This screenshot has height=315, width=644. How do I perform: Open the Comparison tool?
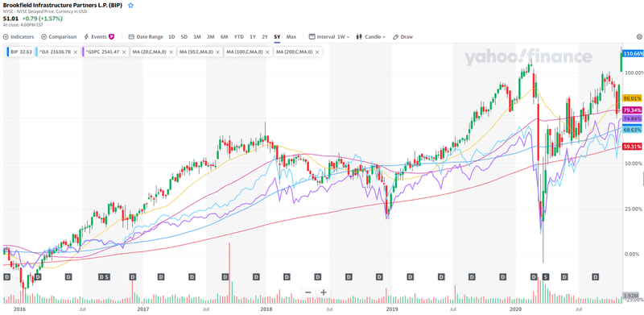(x=59, y=36)
